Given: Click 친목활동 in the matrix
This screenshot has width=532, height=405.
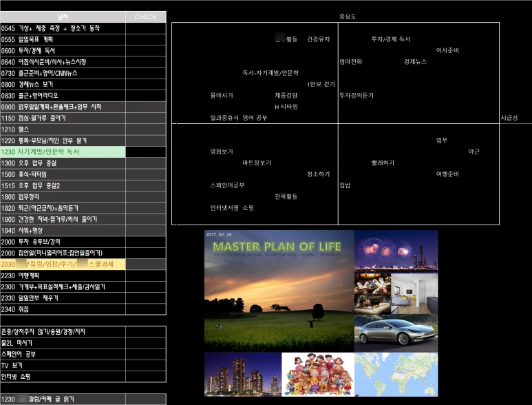Looking at the screenshot, I should (x=286, y=196).
